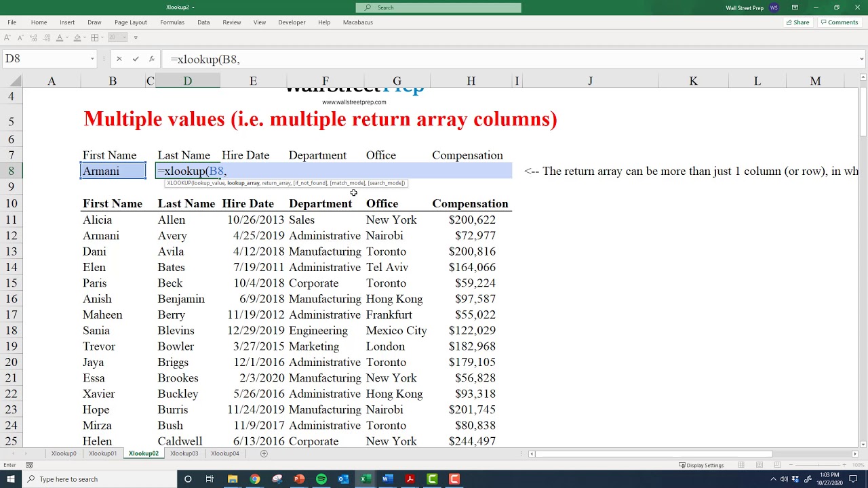Click the zoom slider in status bar
The height and width of the screenshot is (488, 868).
pyautogui.click(x=817, y=465)
